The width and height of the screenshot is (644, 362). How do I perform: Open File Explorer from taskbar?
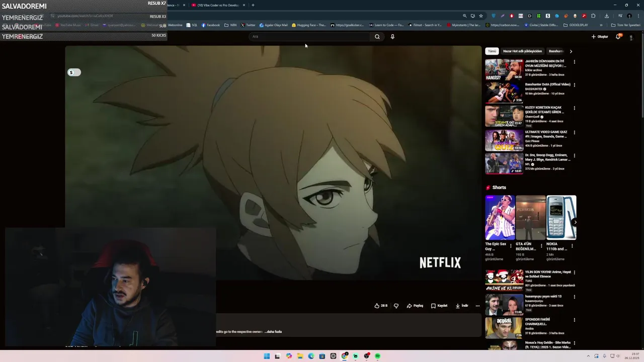click(300, 356)
